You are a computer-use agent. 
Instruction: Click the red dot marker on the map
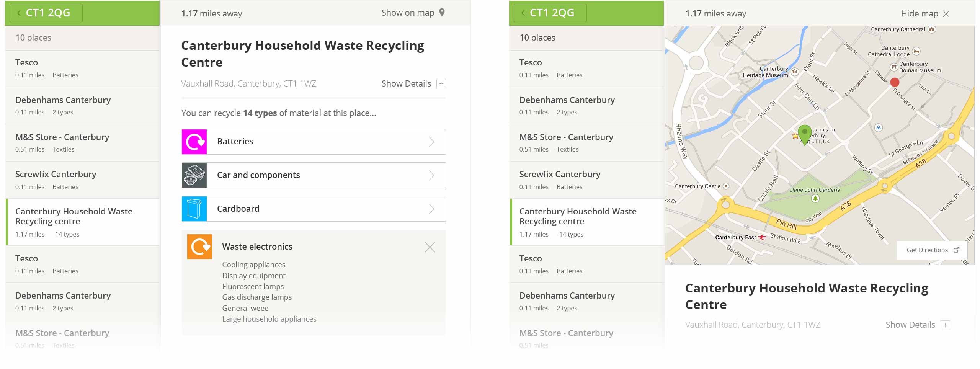click(x=895, y=82)
